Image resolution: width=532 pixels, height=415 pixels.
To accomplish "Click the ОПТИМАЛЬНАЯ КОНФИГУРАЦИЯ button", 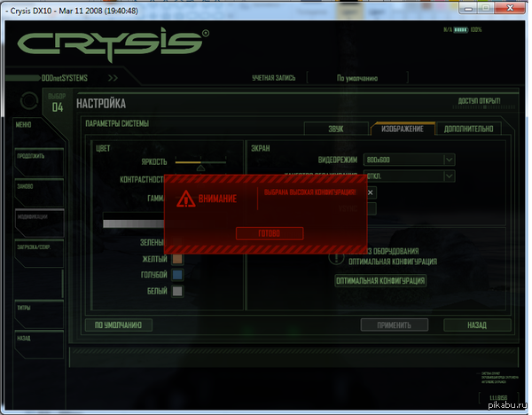I will coord(380,281).
